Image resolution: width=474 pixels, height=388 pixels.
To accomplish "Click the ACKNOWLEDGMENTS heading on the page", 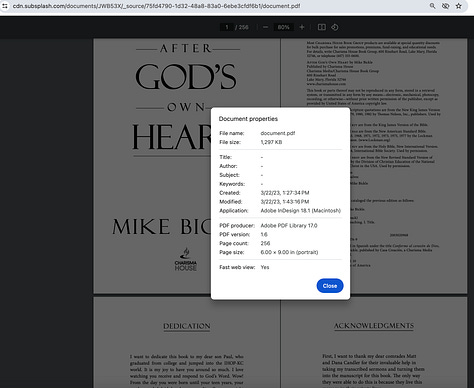I will [374, 326].
